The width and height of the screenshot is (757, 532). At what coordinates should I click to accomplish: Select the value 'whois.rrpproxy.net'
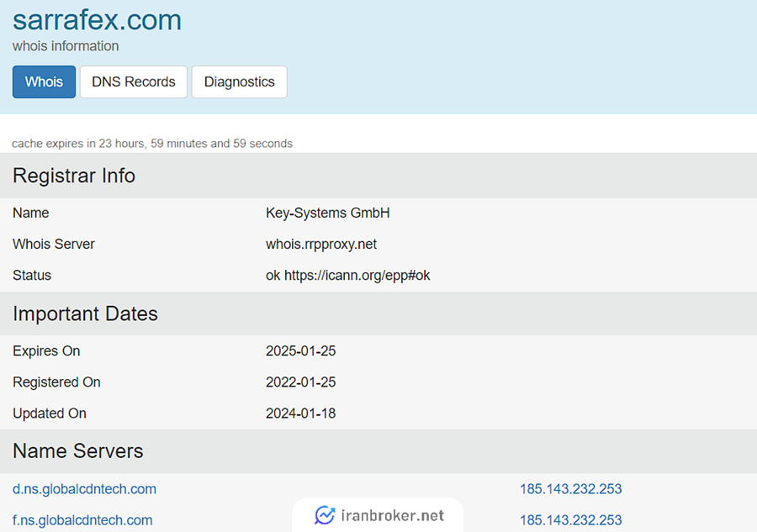tap(321, 244)
